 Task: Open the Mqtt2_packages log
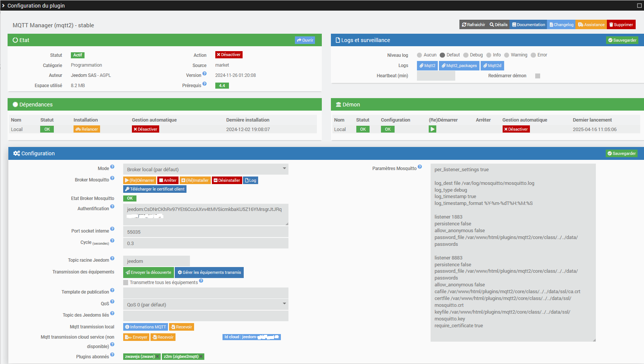[459, 66]
